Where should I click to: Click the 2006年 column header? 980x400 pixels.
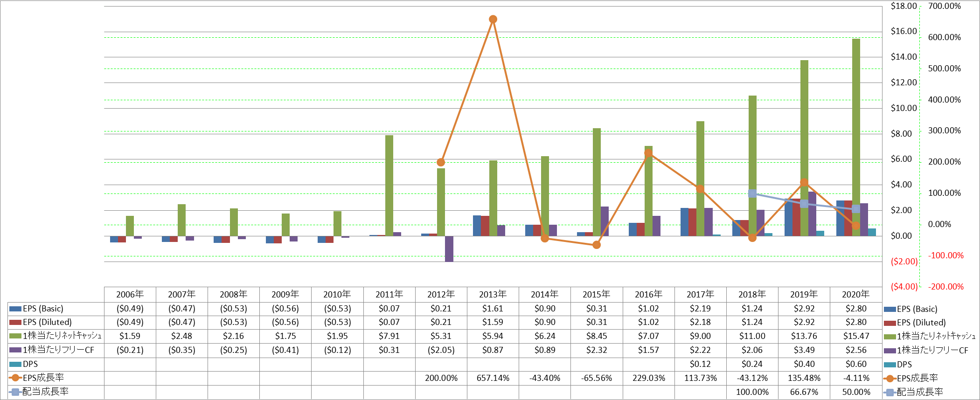pyautogui.click(x=130, y=294)
